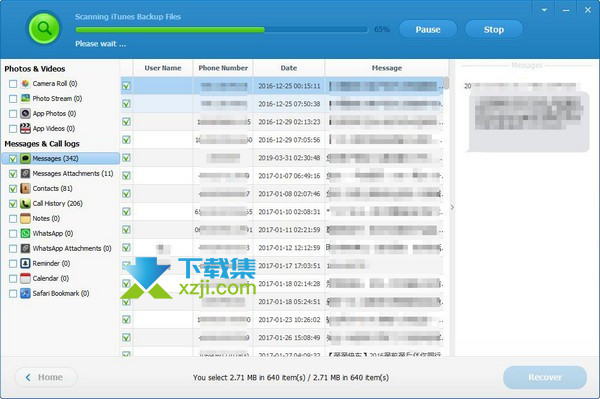The image size is (600, 399).
Task: Select the WhatsApp icon in the sidebar
Action: pos(25,233)
